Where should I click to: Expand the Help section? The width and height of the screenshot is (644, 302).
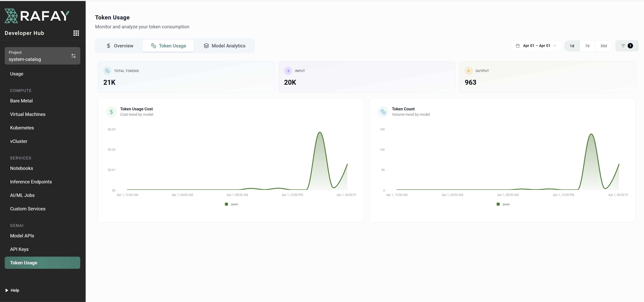(12, 290)
